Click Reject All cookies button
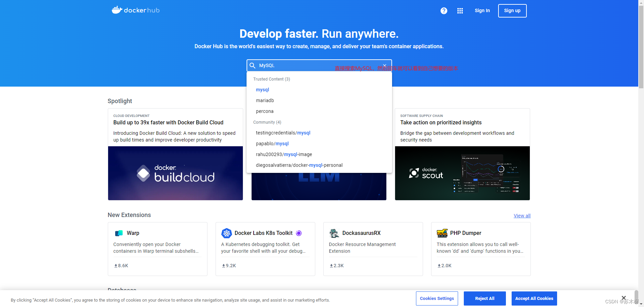Viewport: 644px width, 307px height. pos(485,299)
